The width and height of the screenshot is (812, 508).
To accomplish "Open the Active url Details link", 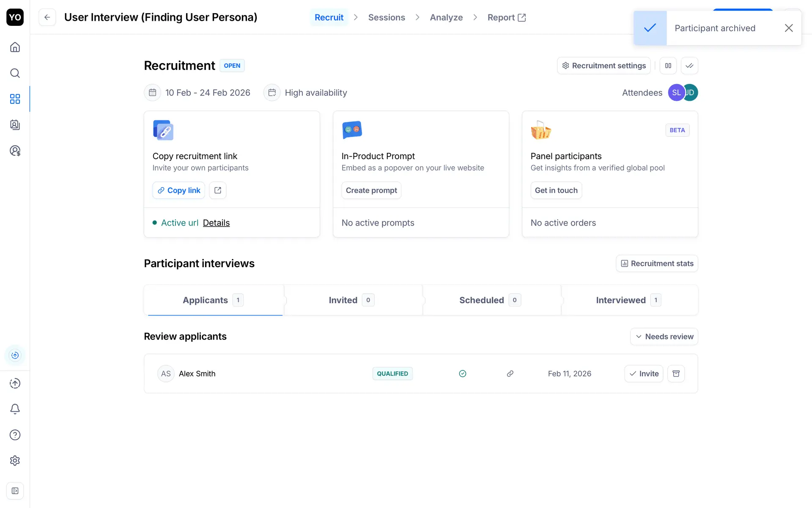I will tap(216, 223).
